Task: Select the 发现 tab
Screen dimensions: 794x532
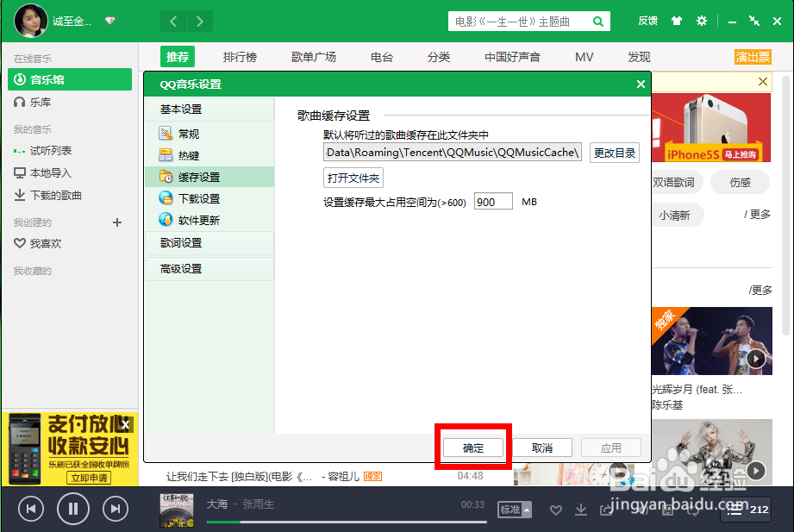Action: click(639, 57)
